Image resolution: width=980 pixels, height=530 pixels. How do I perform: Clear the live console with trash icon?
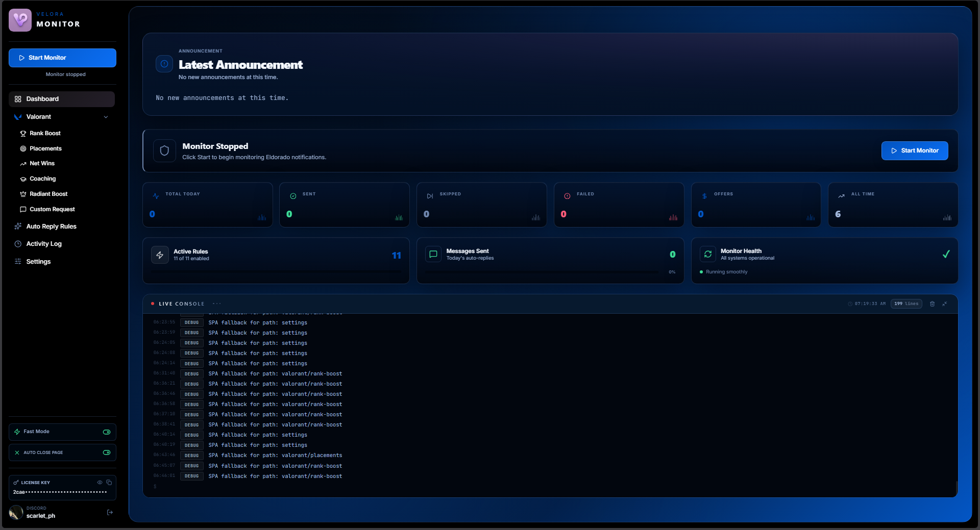coord(932,304)
